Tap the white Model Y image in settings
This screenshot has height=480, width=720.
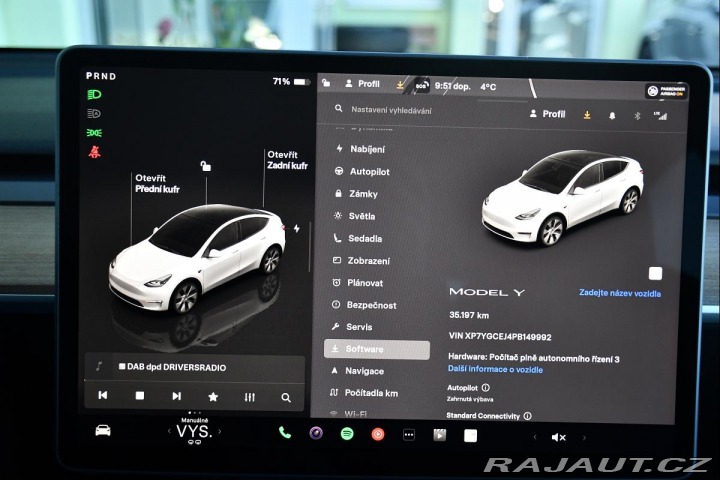(x=562, y=198)
